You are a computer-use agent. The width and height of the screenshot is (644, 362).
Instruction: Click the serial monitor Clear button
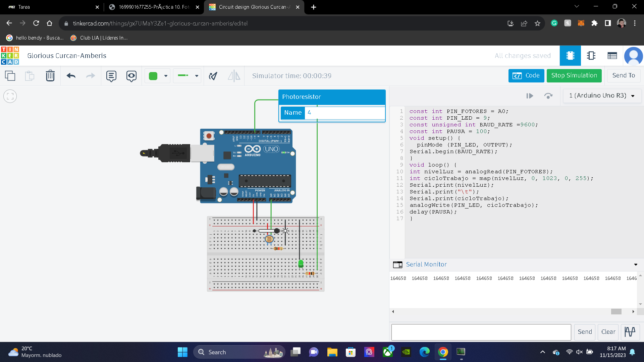608,332
